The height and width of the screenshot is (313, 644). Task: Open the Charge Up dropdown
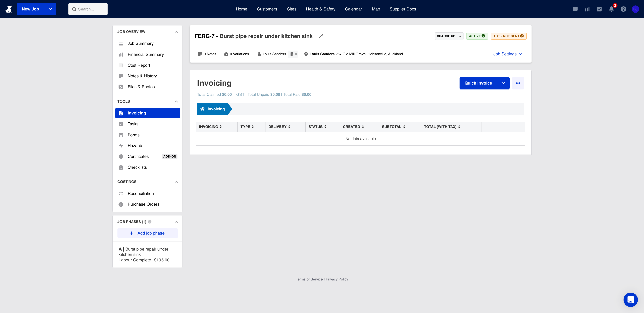click(x=449, y=36)
